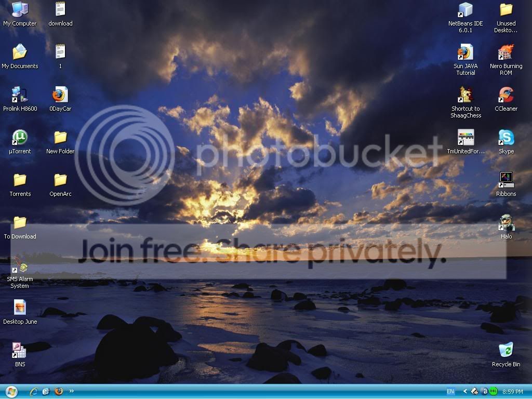Screen dimensions: 532x399
Task: Expand the Quick Launch overflow chevron
Action: pos(72,391)
